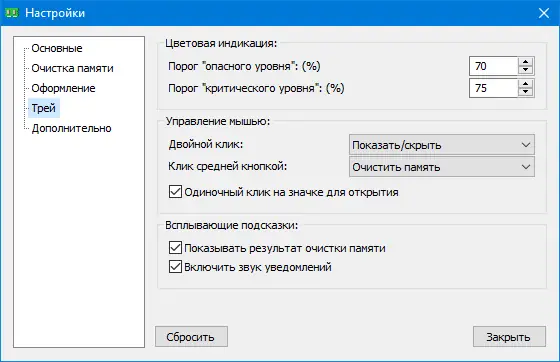
Task: Click the Цветовая индикация group heading
Action: coord(221,43)
